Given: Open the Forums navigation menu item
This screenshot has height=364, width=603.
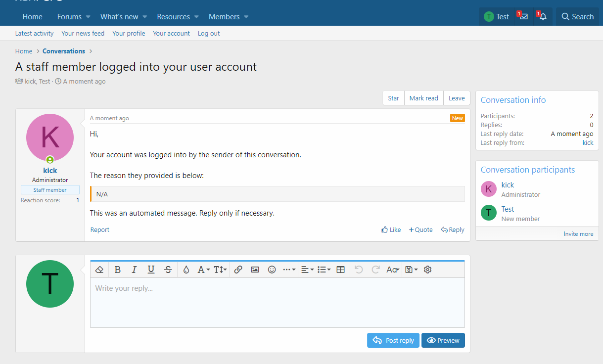Looking at the screenshot, I should point(69,17).
